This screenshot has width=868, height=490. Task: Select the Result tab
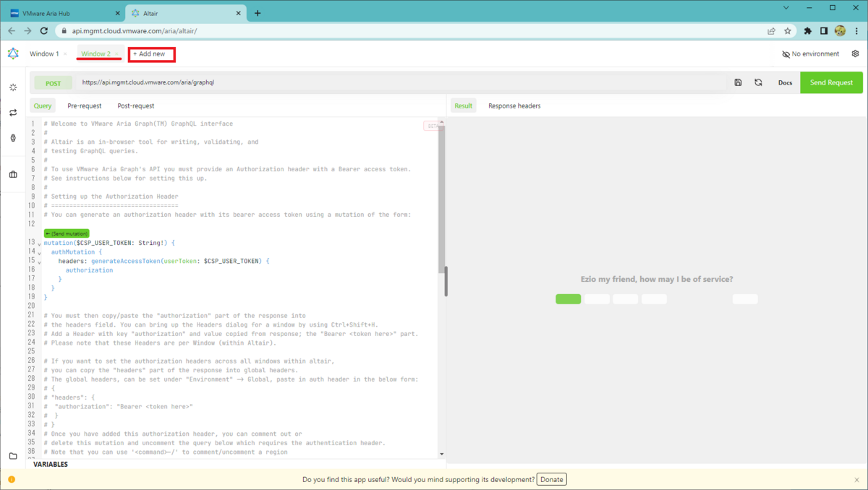coord(464,106)
